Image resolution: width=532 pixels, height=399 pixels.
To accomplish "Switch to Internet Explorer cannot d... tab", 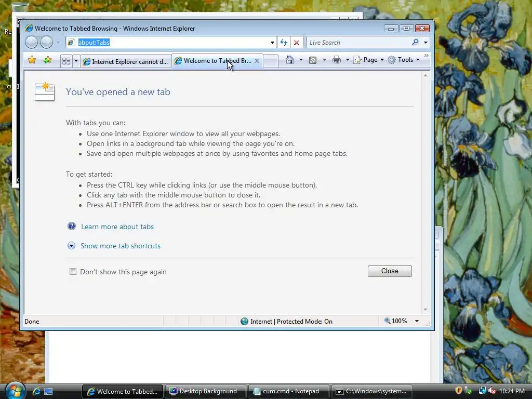I will pos(126,61).
